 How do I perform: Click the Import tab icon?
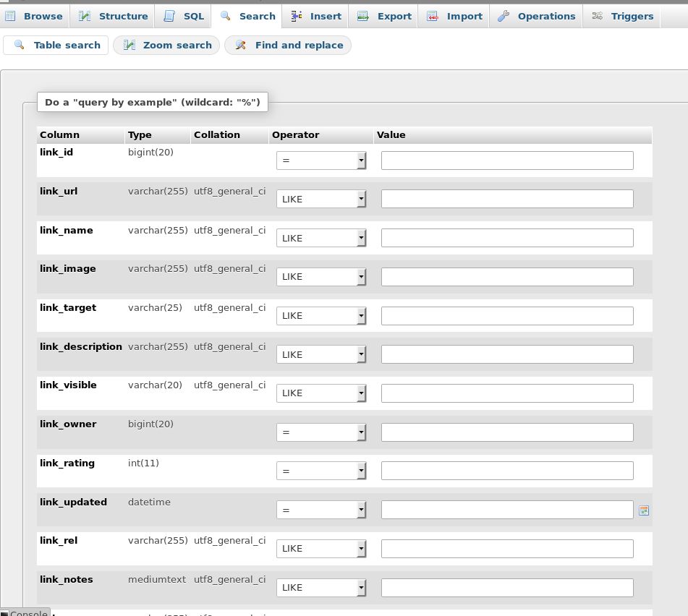click(433, 16)
